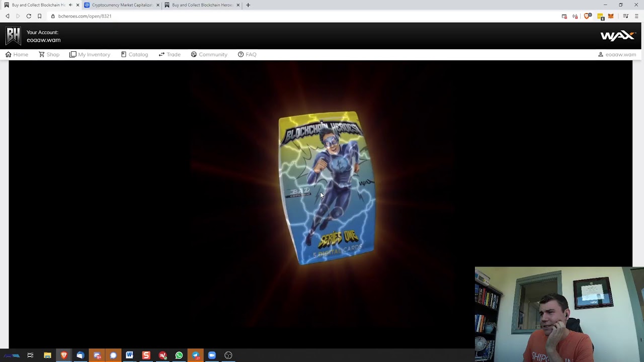Open Microsoft Word from taskbar
This screenshot has width=644, height=362.
[129, 355]
